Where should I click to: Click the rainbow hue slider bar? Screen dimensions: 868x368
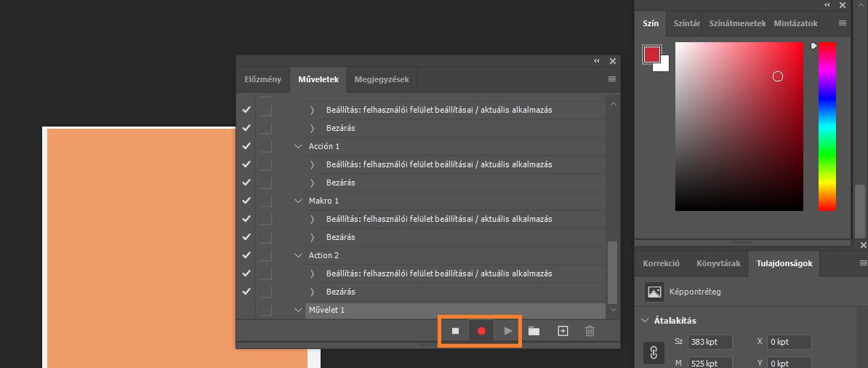827,127
